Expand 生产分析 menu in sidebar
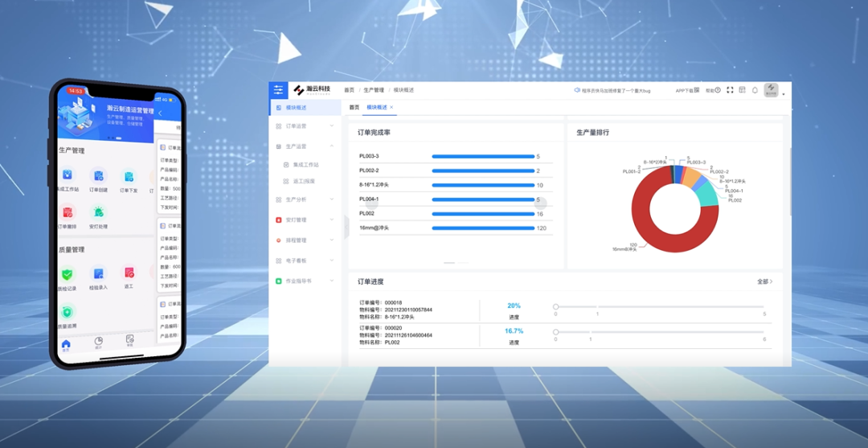868x448 pixels. pyautogui.click(x=305, y=199)
